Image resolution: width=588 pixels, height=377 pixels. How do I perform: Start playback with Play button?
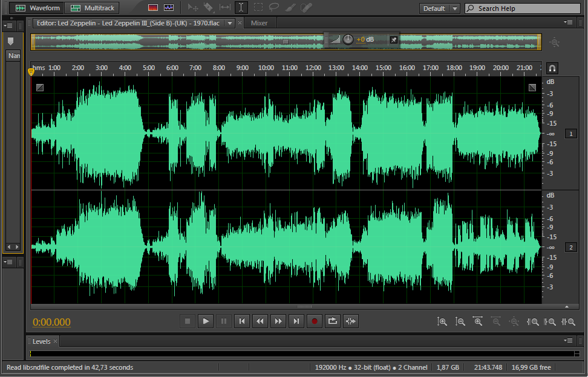pyautogui.click(x=206, y=321)
